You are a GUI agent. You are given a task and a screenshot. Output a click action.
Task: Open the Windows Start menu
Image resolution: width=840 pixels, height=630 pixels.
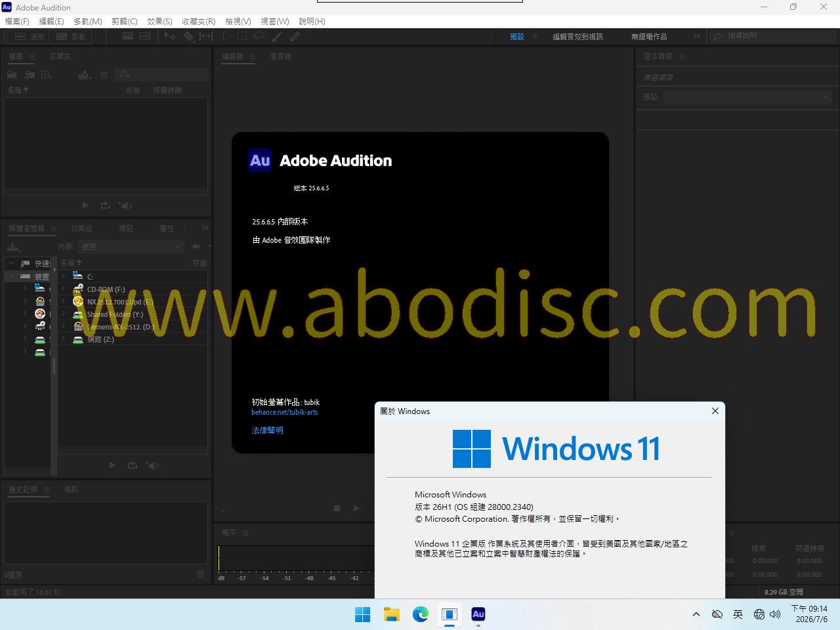tap(362, 614)
